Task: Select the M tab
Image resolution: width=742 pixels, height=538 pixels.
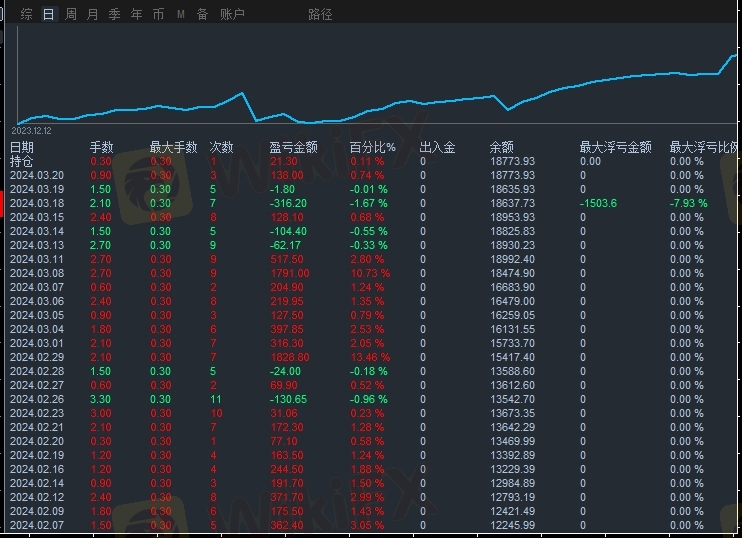Action: [x=181, y=15]
